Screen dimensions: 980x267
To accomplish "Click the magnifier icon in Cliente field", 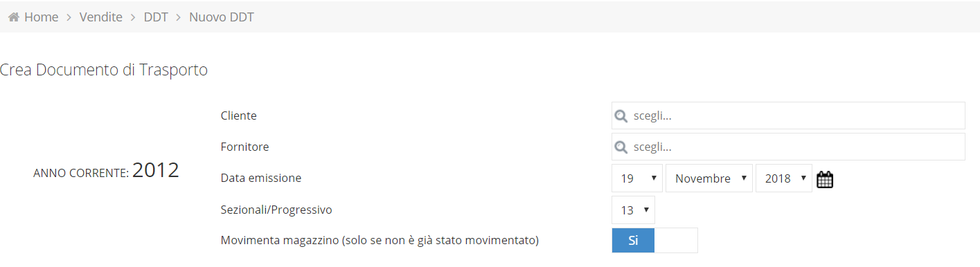I will click(622, 116).
